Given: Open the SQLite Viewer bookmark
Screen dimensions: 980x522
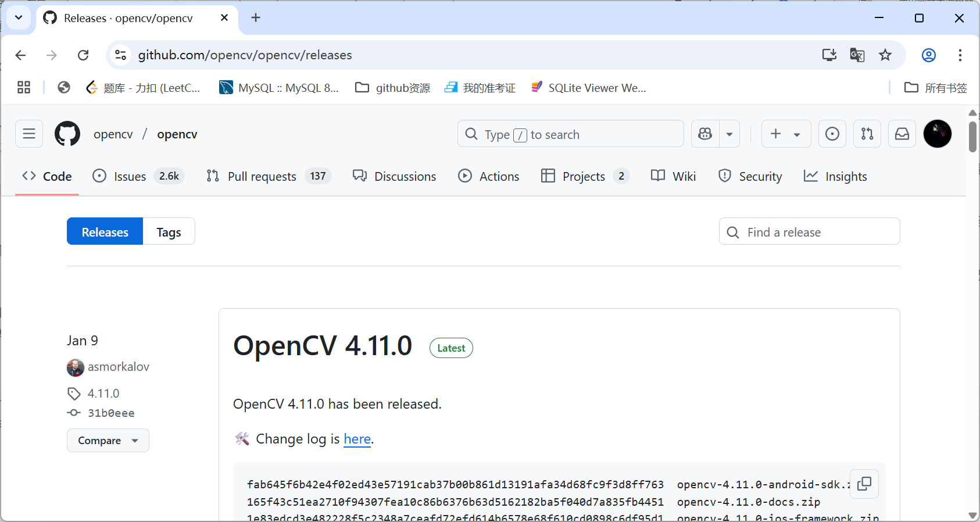Looking at the screenshot, I should 589,88.
